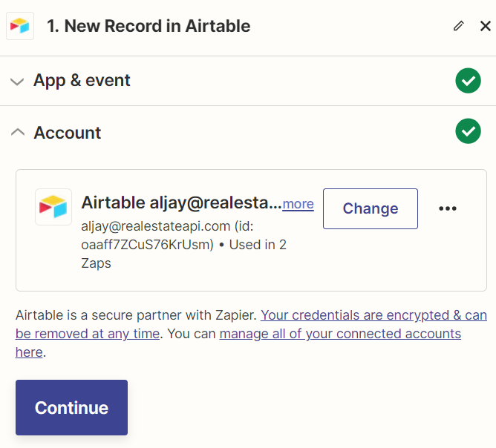496x448 pixels.
Task: Click the Airtable aljay@realesta account name
Action: (x=181, y=202)
